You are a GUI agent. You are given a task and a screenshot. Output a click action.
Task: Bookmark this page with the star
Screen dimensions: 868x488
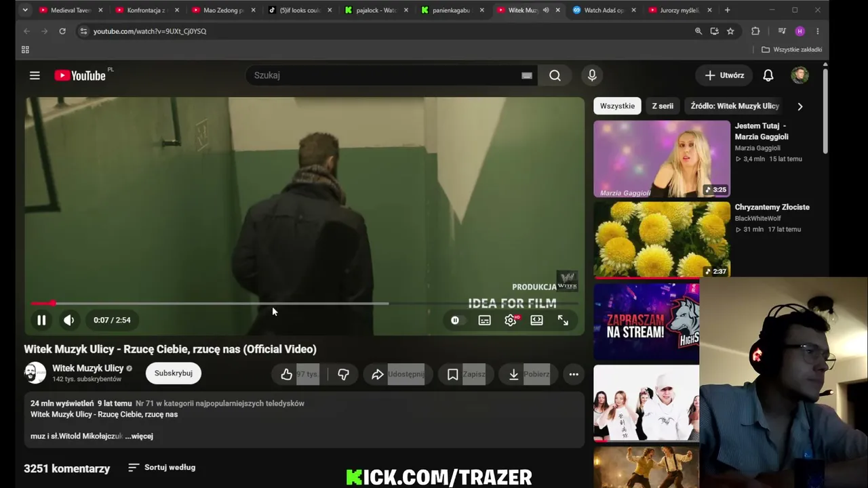tap(730, 31)
